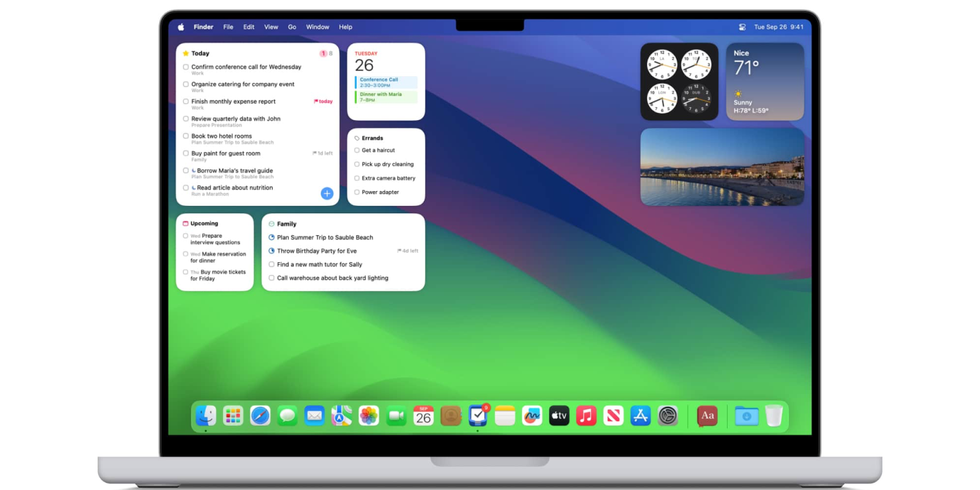Open System Settings from the dock
The height and width of the screenshot is (490, 980).
point(668,416)
